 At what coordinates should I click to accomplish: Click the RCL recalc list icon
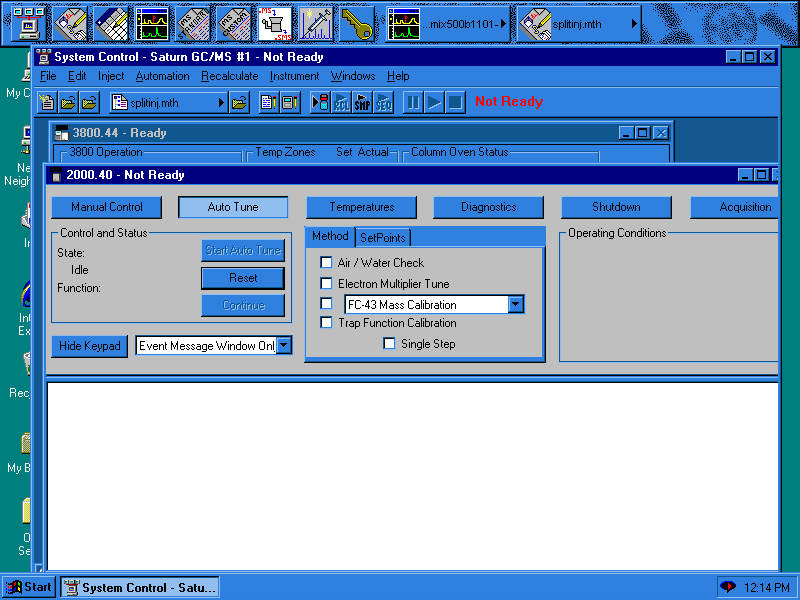coord(341,103)
